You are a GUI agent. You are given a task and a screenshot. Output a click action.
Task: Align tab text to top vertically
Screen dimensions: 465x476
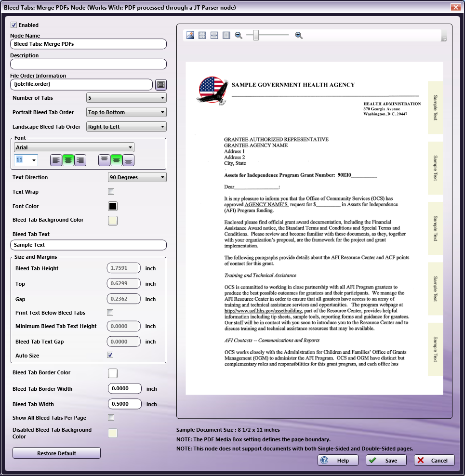(x=104, y=160)
